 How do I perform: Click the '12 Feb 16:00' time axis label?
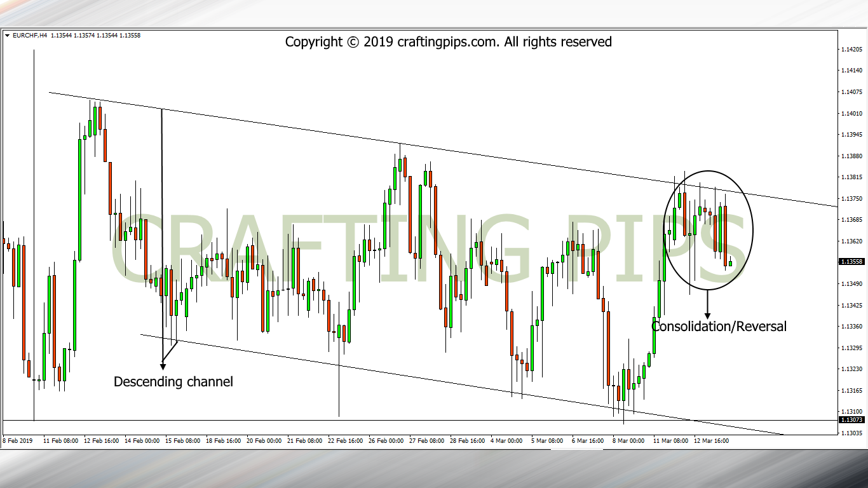[x=102, y=440]
